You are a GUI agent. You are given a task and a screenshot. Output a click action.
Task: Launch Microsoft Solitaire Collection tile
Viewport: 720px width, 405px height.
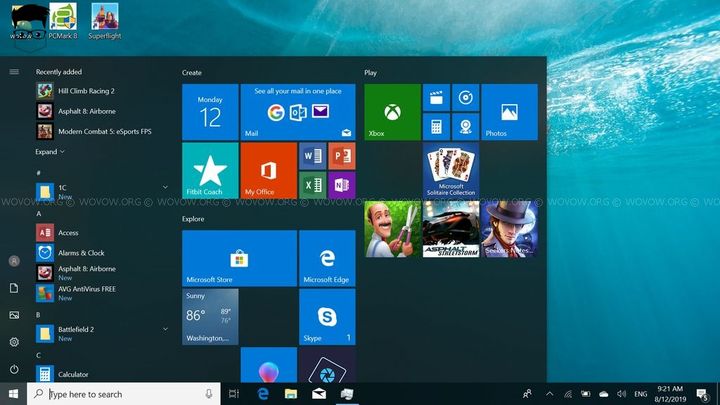coord(450,170)
